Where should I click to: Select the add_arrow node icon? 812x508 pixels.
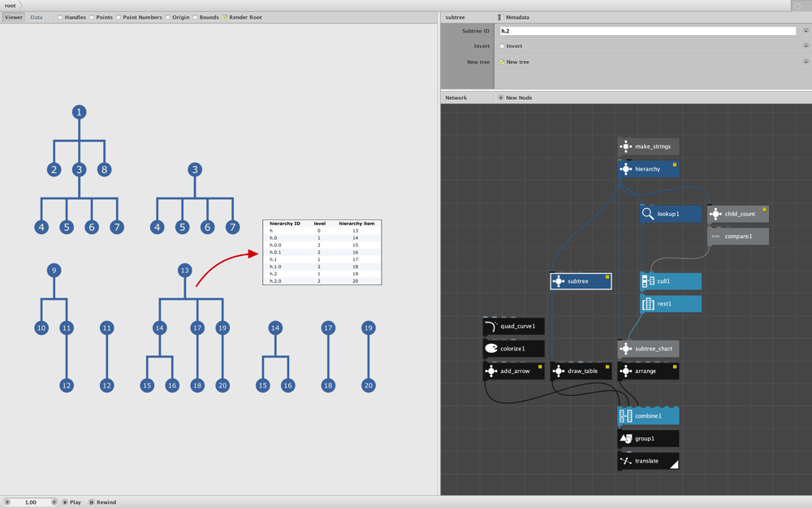pyautogui.click(x=491, y=371)
